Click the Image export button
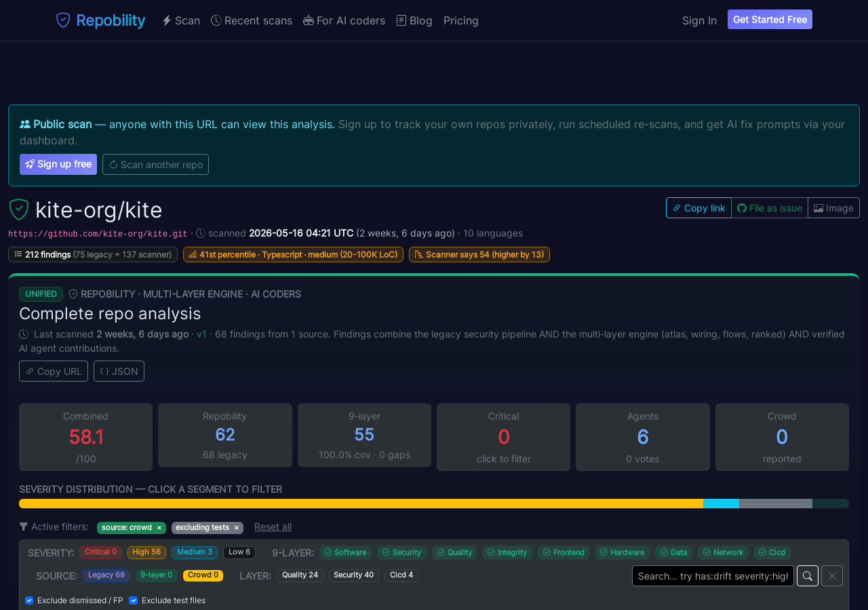 [x=833, y=208]
